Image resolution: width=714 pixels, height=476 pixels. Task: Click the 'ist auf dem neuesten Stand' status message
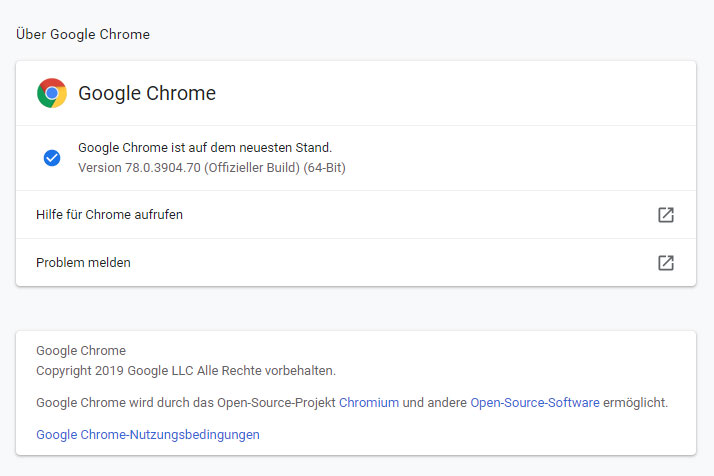click(x=251, y=148)
